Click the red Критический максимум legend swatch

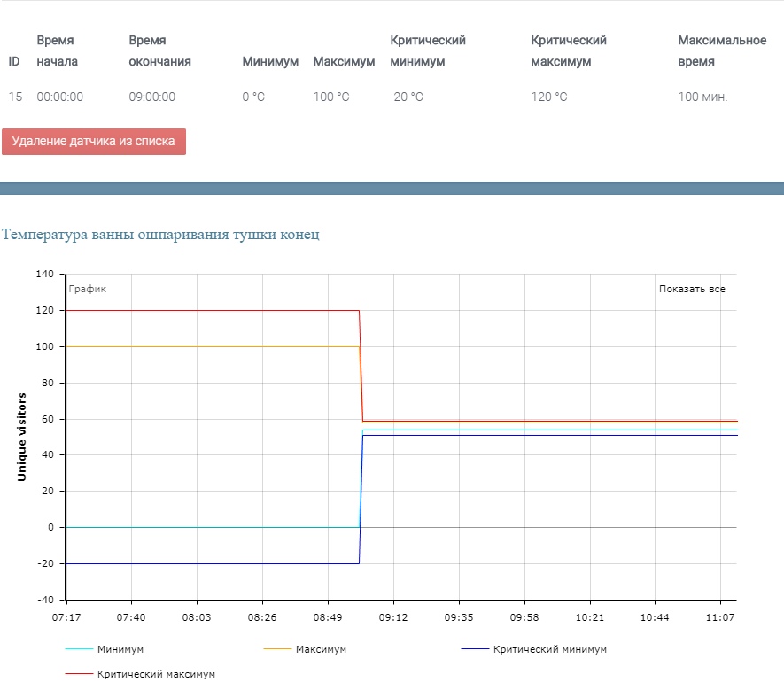[x=79, y=674]
